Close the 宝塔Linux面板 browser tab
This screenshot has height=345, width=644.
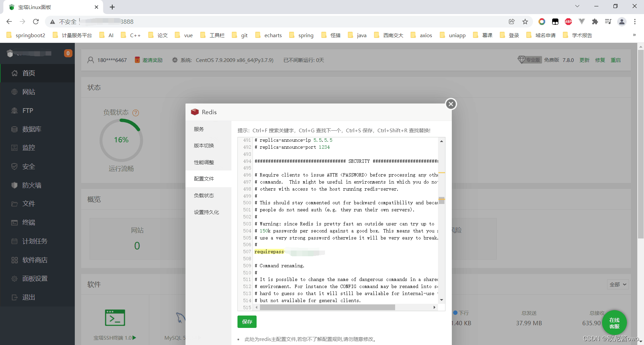coord(97,7)
